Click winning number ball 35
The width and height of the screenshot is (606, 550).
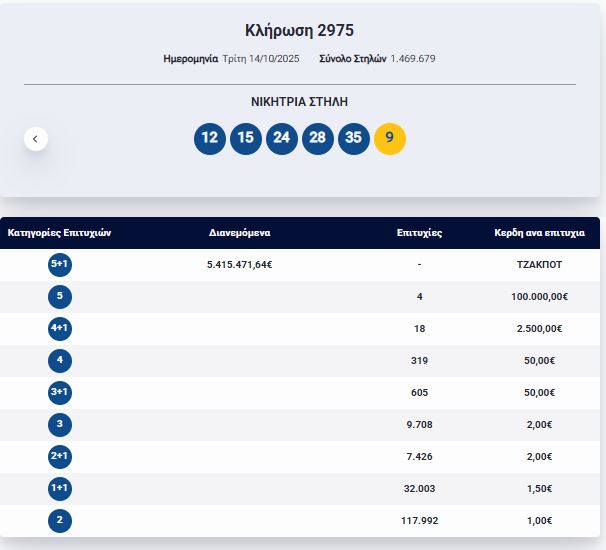353,138
